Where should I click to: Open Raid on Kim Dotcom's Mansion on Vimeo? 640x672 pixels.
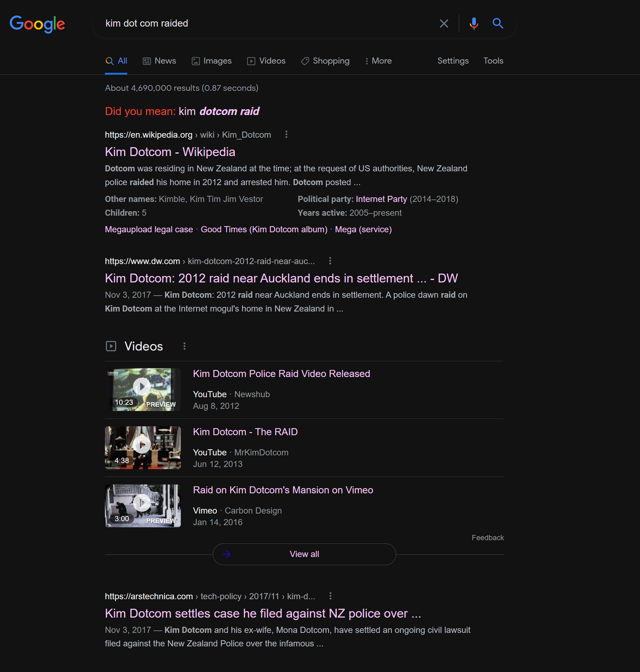283,490
